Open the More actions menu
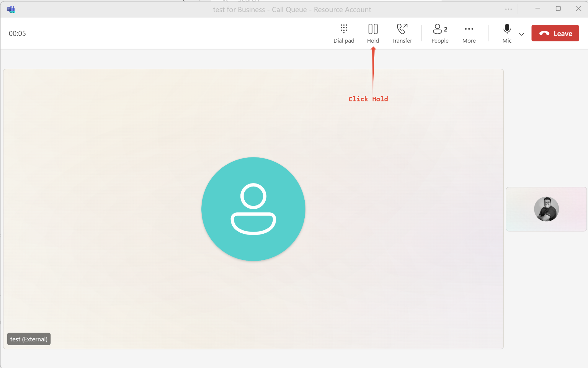Image resolution: width=588 pixels, height=368 pixels. tap(469, 33)
